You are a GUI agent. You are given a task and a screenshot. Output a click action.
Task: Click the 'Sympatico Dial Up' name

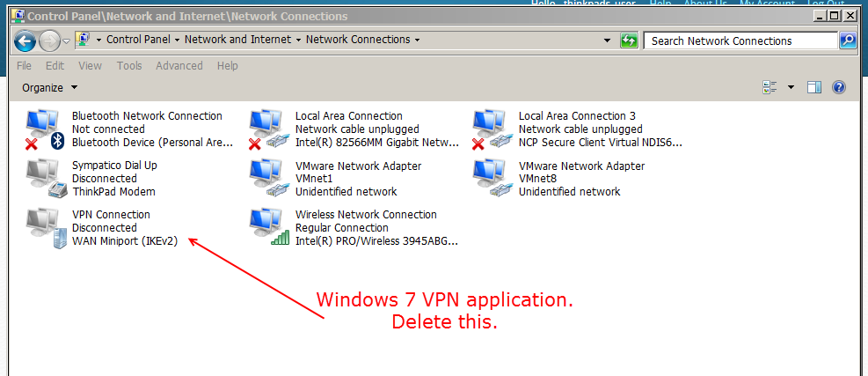pyautogui.click(x=114, y=166)
